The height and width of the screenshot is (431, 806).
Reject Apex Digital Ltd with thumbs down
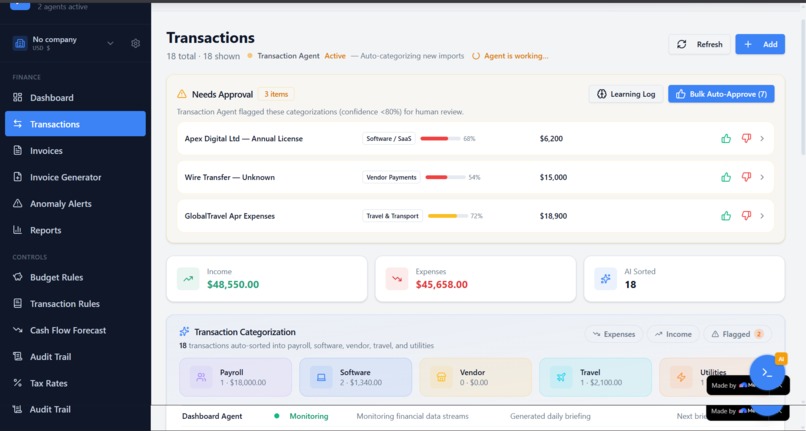point(746,138)
